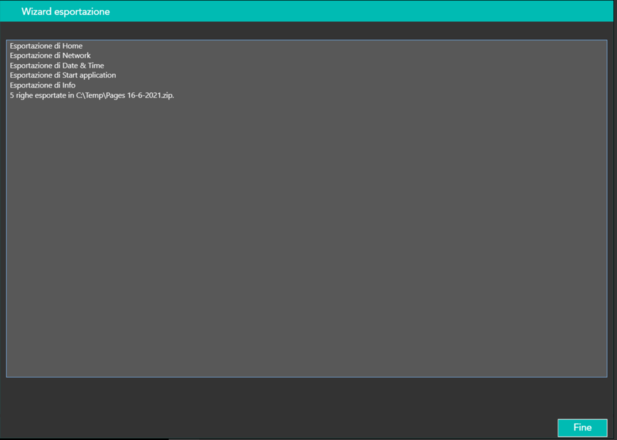Select the 'Esportazione di Network' log line
This screenshot has height=440, width=617.
click(x=50, y=56)
